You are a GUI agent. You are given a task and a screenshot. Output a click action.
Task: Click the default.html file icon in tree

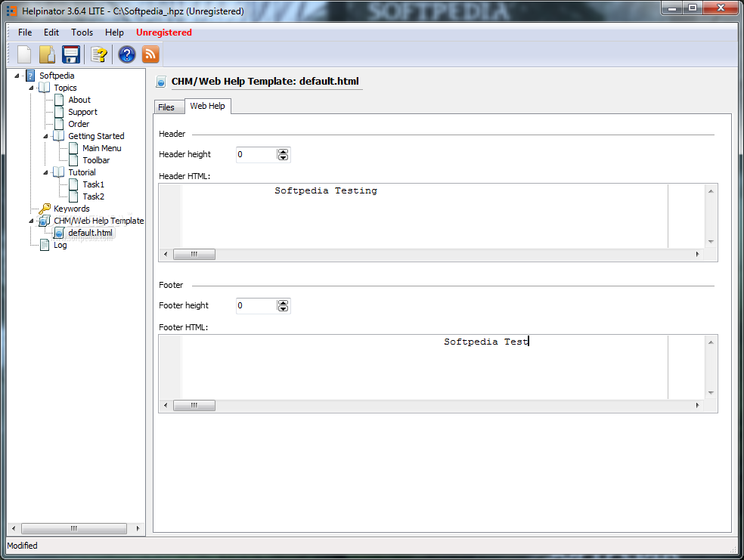[x=59, y=233]
